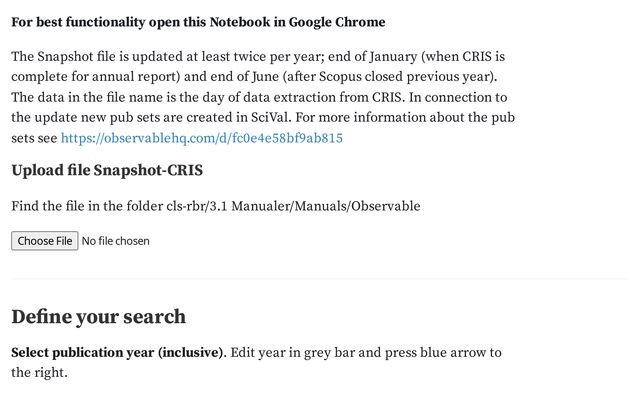This screenshot has width=640, height=400.
Task: Click the horizontal divider above Define your search
Action: 319,279
